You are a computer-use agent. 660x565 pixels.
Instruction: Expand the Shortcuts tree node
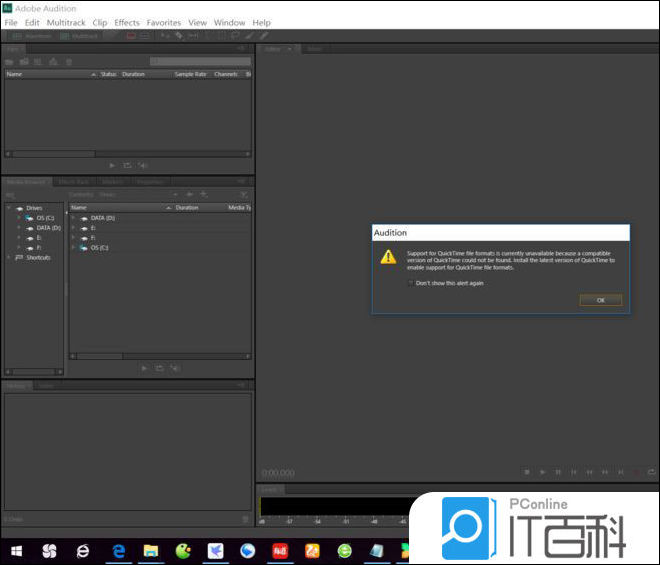pos(9,257)
